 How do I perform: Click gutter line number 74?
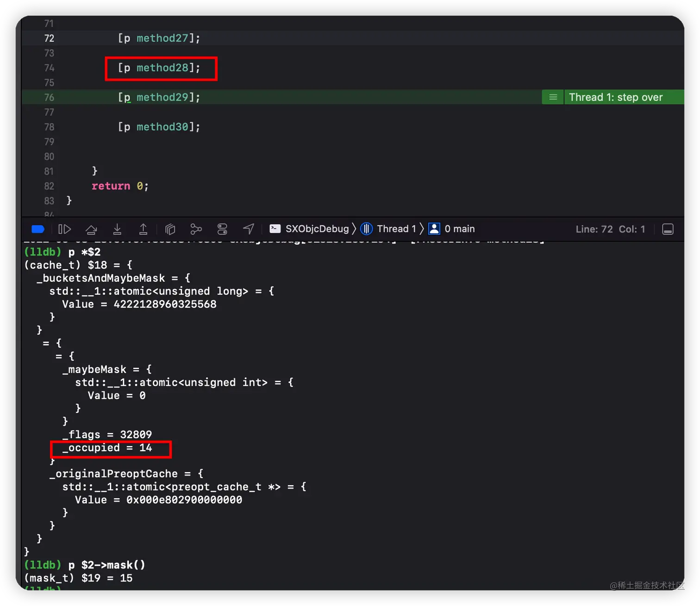[49, 68]
